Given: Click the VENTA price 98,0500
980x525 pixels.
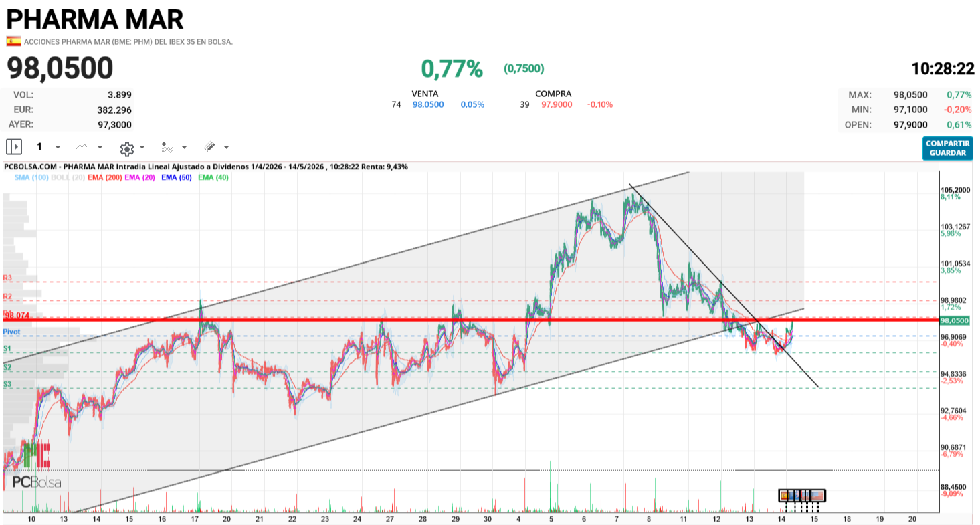Looking at the screenshot, I should 428,104.
